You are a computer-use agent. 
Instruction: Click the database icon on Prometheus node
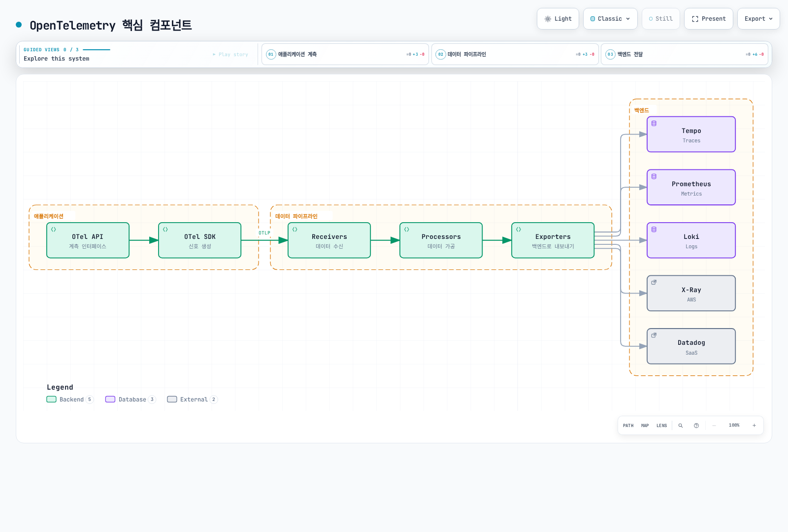click(654, 176)
